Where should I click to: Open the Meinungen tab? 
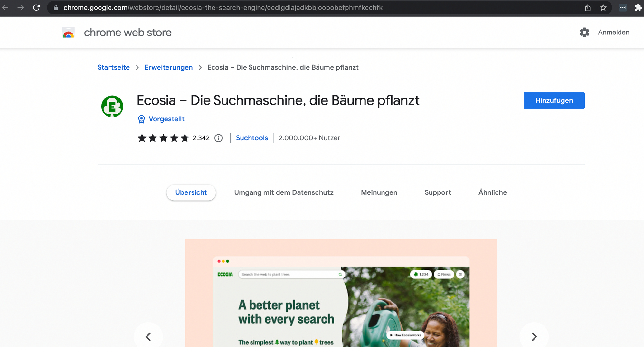click(379, 192)
